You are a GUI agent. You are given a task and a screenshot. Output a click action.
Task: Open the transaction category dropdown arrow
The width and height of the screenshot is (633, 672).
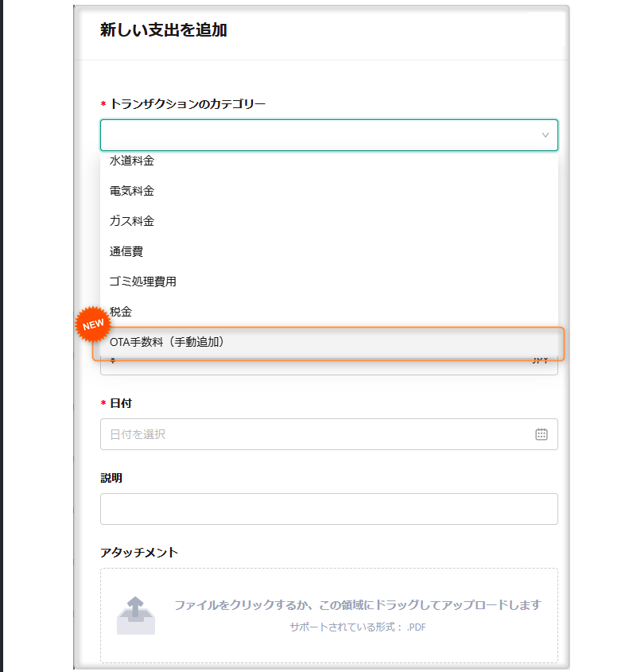(x=546, y=135)
